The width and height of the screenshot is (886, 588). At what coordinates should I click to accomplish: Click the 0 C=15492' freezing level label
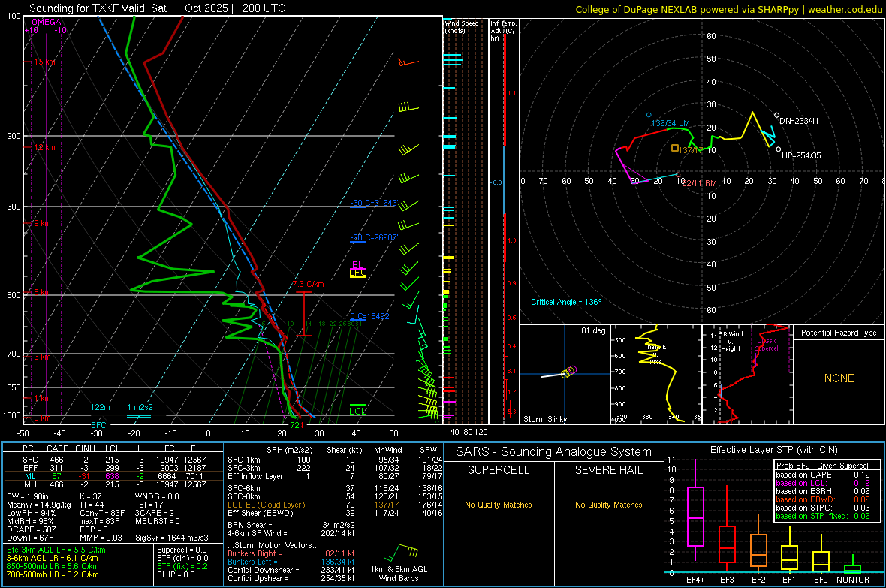coord(370,317)
